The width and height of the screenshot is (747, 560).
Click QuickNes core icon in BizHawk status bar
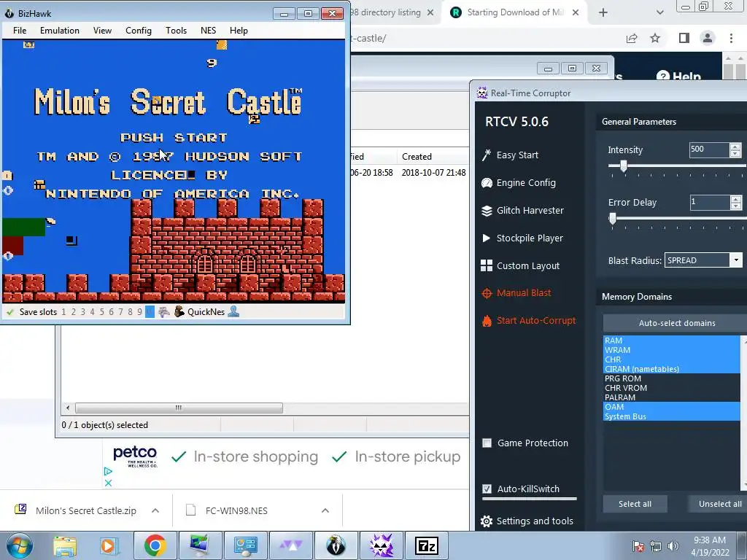(x=179, y=312)
